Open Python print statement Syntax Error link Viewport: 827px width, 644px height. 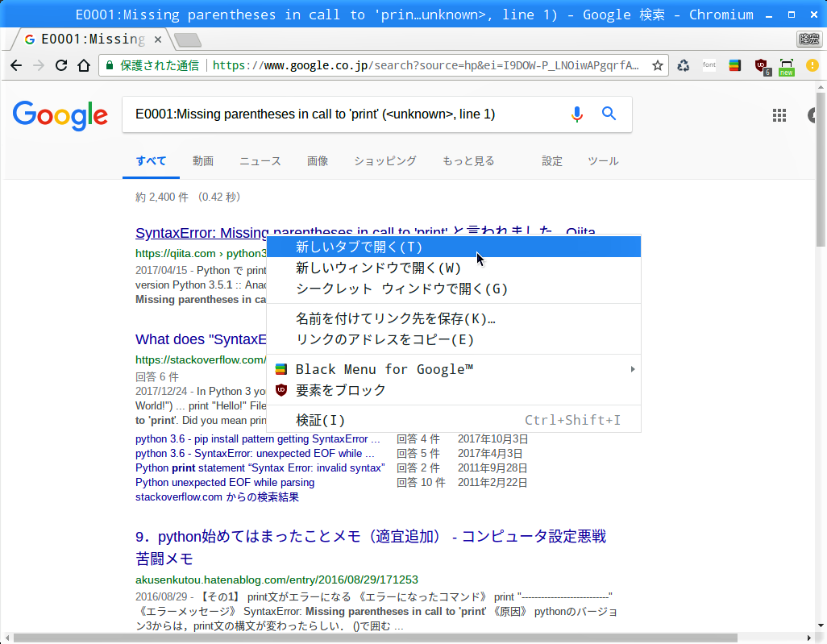point(260,467)
